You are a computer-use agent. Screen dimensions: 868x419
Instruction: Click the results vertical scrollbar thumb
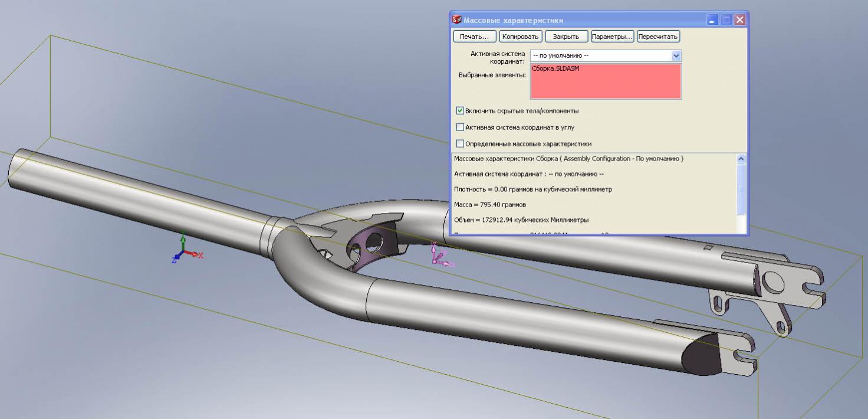[x=741, y=189]
